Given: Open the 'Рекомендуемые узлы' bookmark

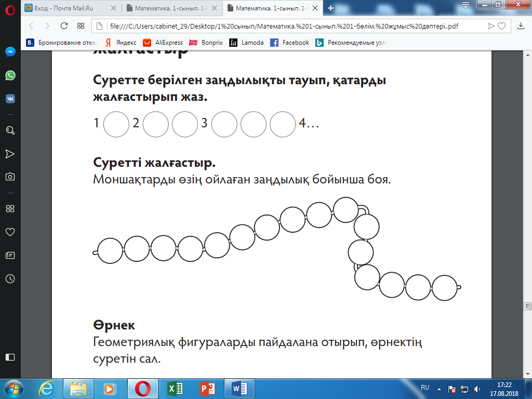Looking at the screenshot, I should [x=351, y=43].
